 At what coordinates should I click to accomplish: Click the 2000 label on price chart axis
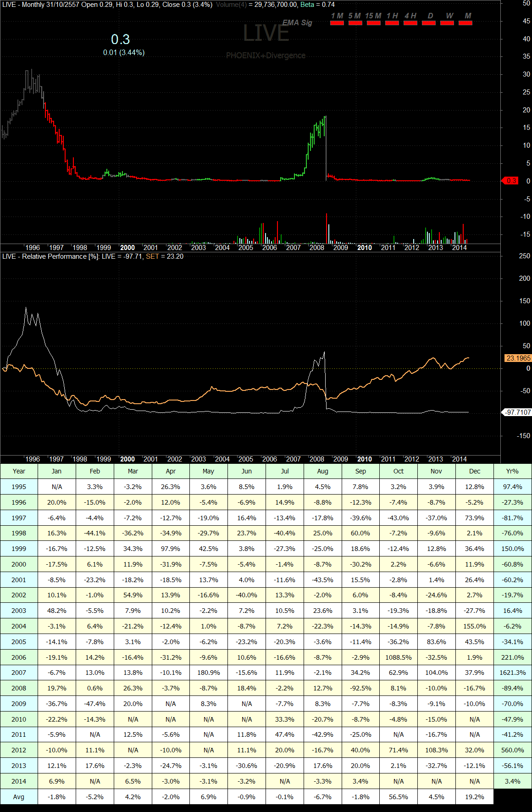click(x=127, y=248)
